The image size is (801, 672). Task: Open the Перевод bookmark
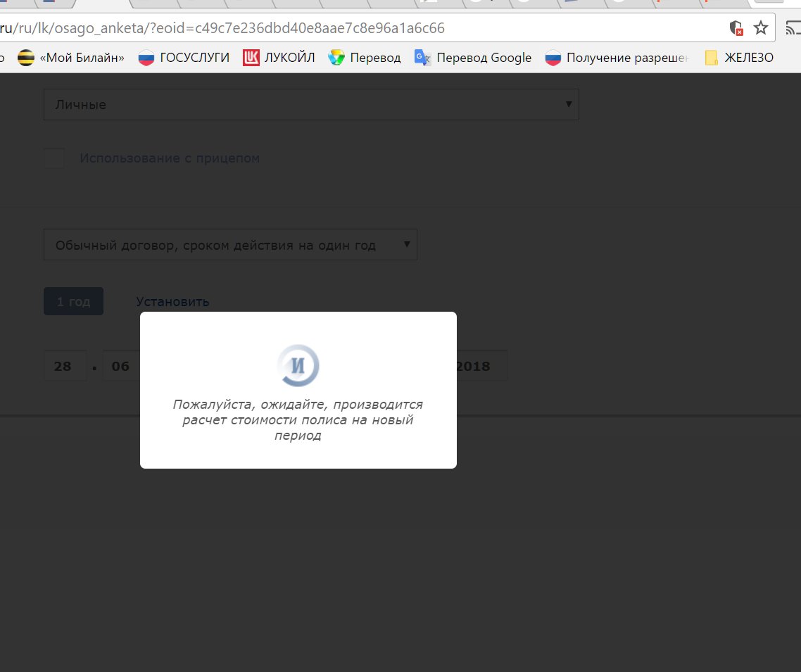point(365,58)
